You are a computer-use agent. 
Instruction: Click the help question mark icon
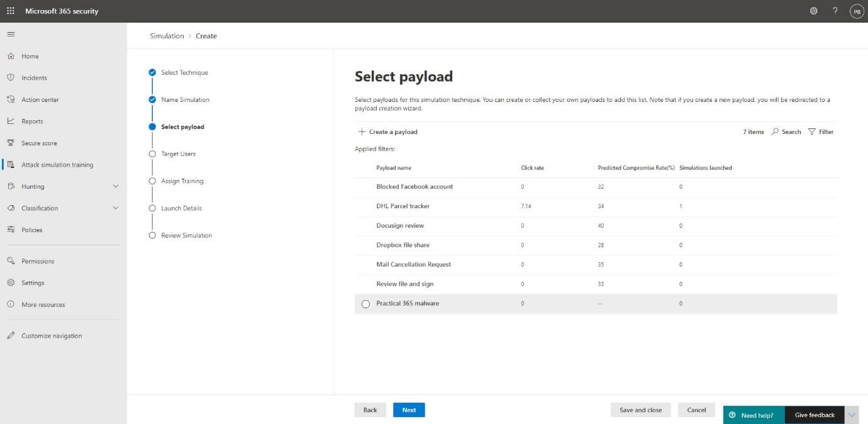835,11
